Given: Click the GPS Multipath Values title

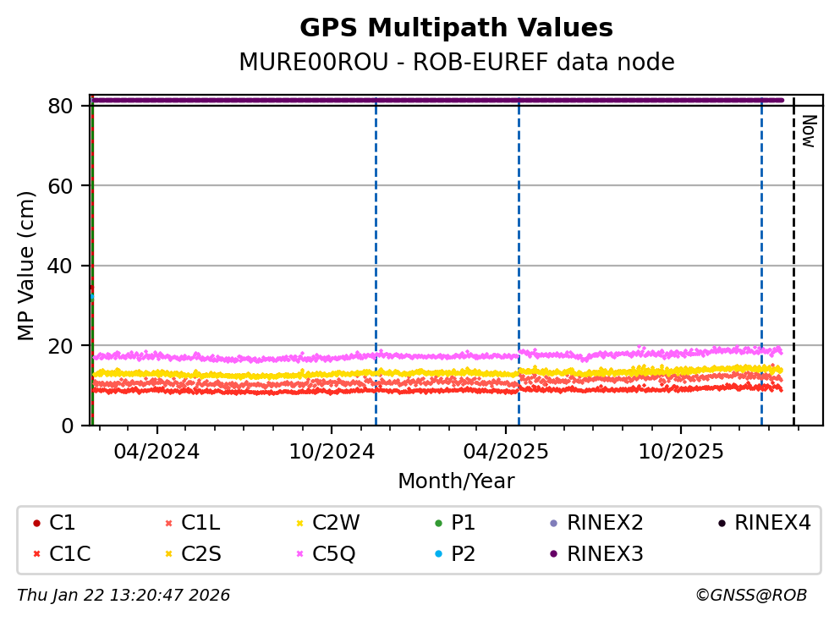Looking at the screenshot, I should (456, 29).
